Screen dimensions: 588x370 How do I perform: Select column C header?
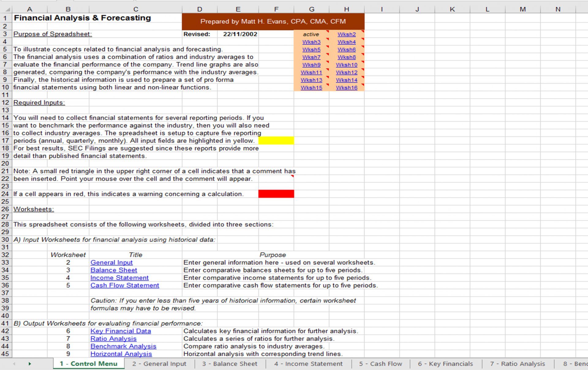136,9
